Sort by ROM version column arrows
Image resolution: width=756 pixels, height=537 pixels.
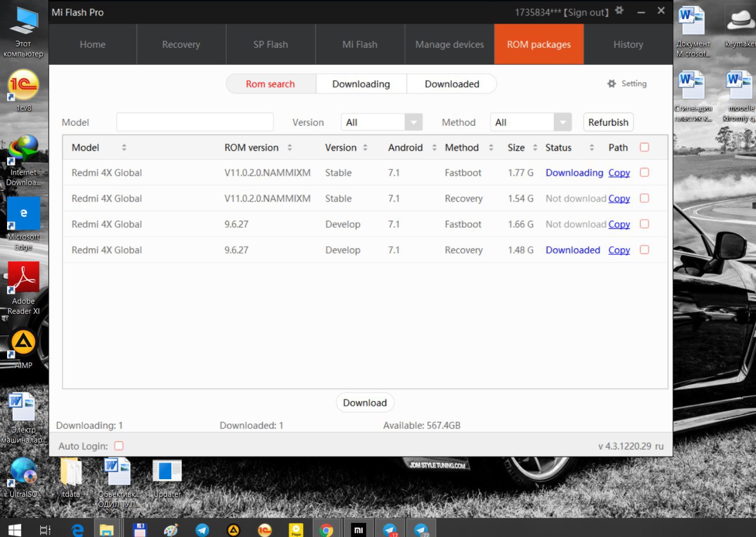click(289, 148)
